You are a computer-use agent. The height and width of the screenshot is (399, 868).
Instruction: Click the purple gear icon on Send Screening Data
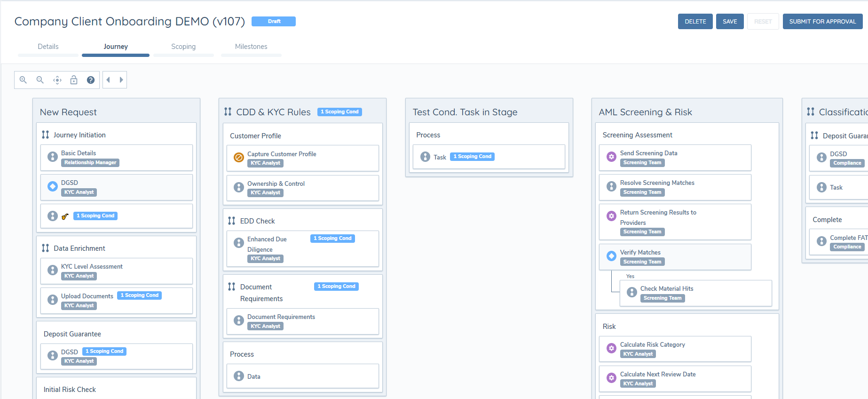[x=611, y=157]
